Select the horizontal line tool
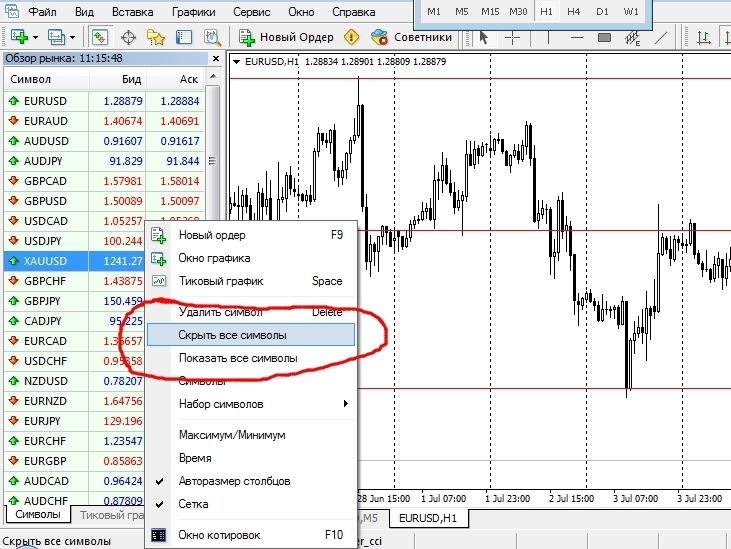This screenshot has width=731, height=549. click(577, 37)
